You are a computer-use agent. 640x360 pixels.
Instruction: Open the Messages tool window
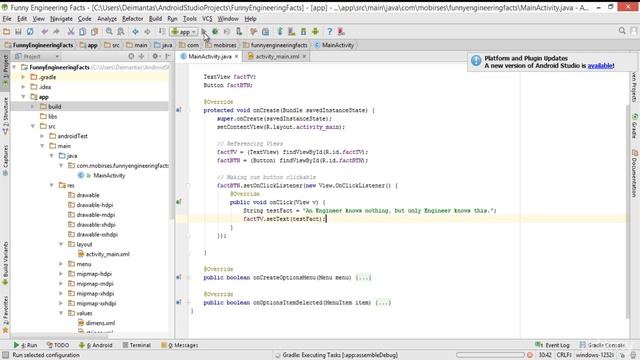180,345
